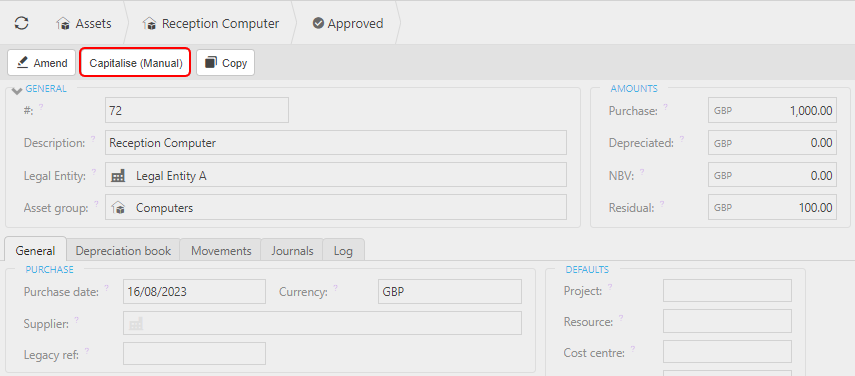This screenshot has width=855, height=376.
Task: Collapse the General section chevron
Action: tap(17, 90)
